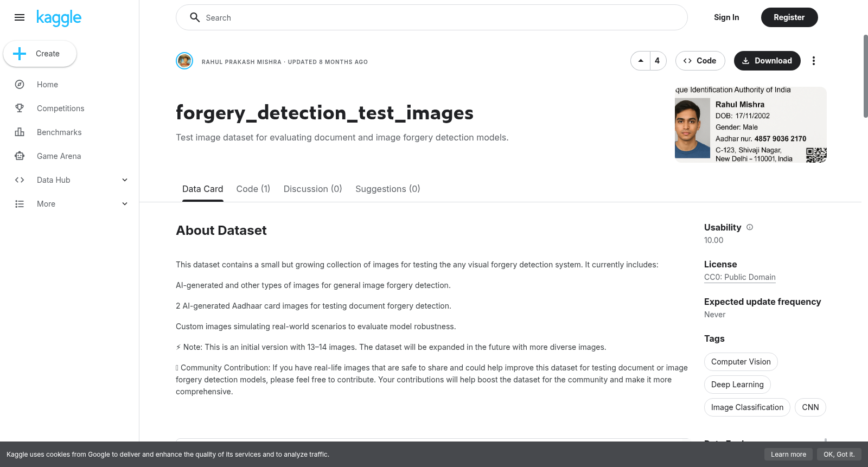Click Rahul Prakash Mishra's profile avatar
This screenshot has height=467, width=868.
click(184, 61)
